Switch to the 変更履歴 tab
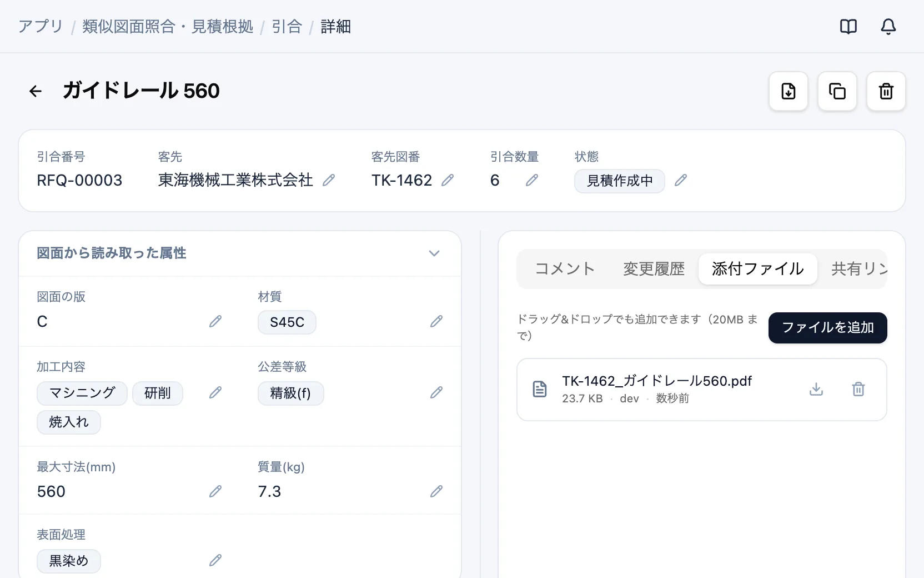924x578 pixels. (x=654, y=269)
